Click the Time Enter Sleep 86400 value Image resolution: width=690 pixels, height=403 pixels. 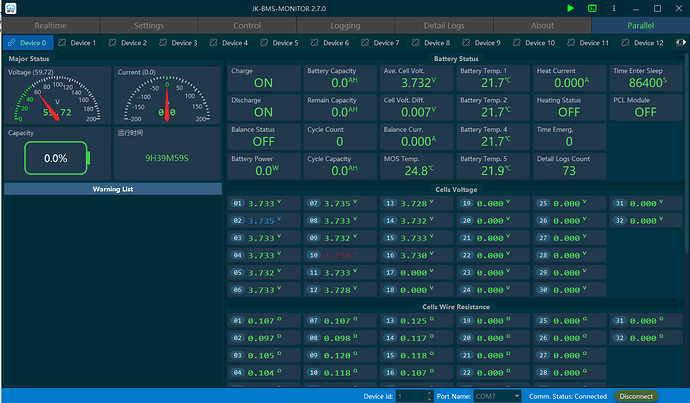[x=648, y=83]
